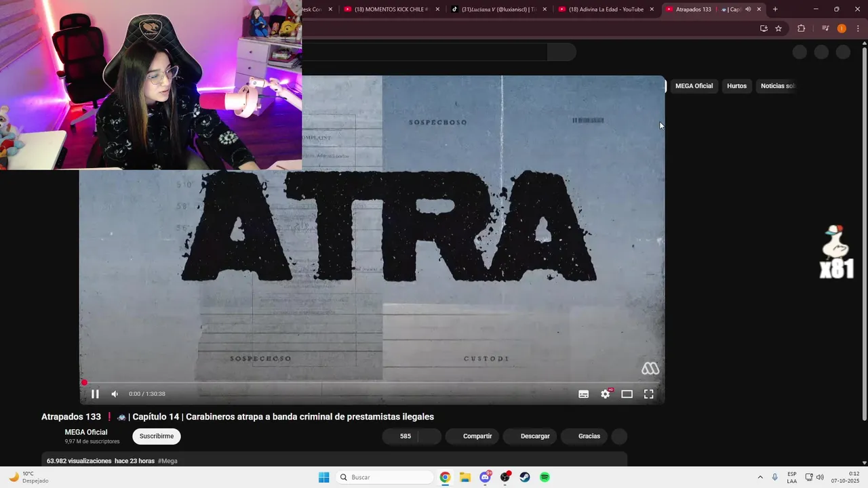Show hidden system tray icons

[760, 477]
